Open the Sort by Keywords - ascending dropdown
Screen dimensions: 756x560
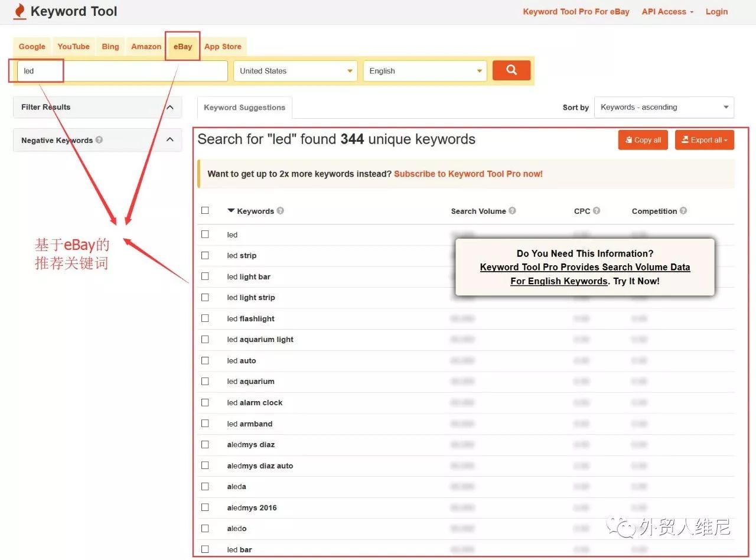[x=664, y=108]
